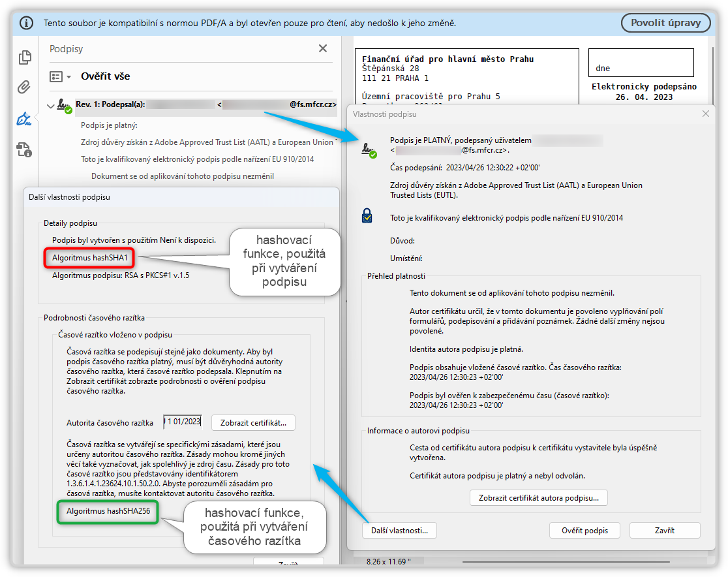The height and width of the screenshot is (577, 728).
Task: Click the Ověřit podpis button
Action: coord(584,531)
